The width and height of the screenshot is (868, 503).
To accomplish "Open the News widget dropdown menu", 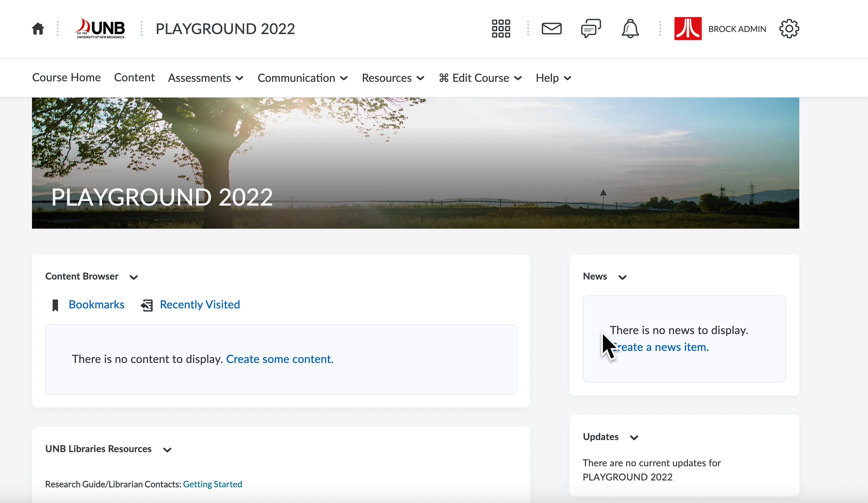I will (622, 277).
